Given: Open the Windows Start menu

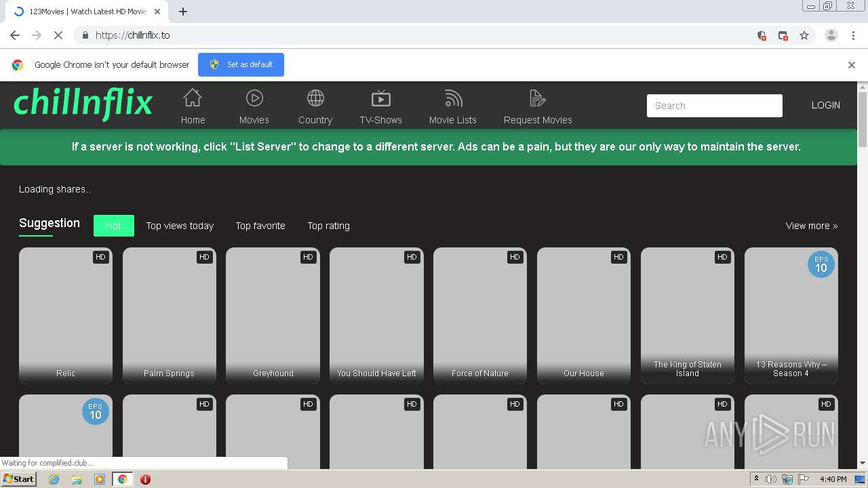Looking at the screenshot, I should (x=19, y=479).
